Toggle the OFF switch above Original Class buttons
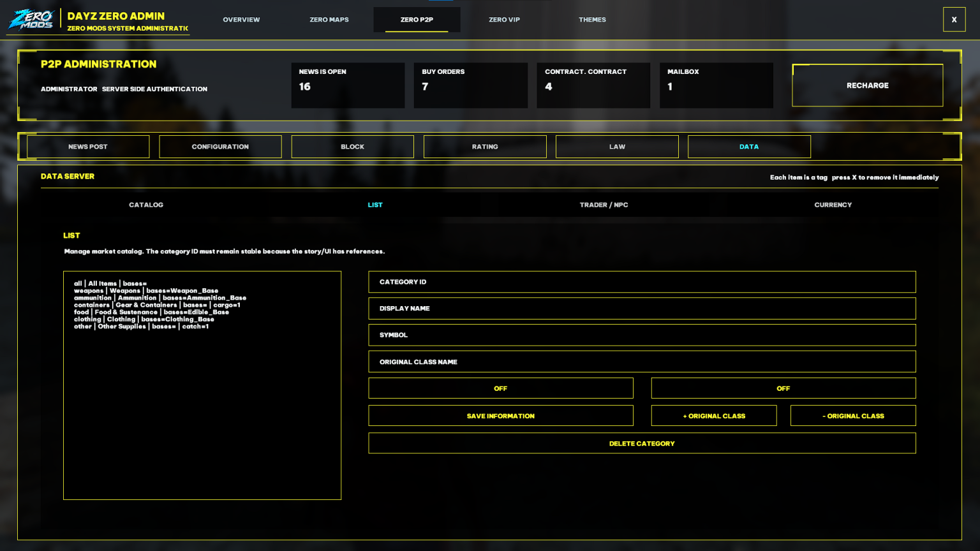 [x=783, y=388]
